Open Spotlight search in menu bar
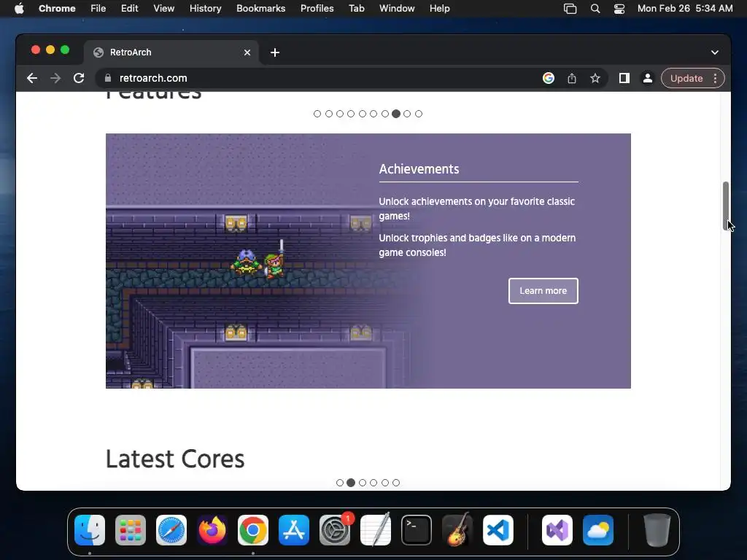Image resolution: width=747 pixels, height=560 pixels. coord(595,9)
